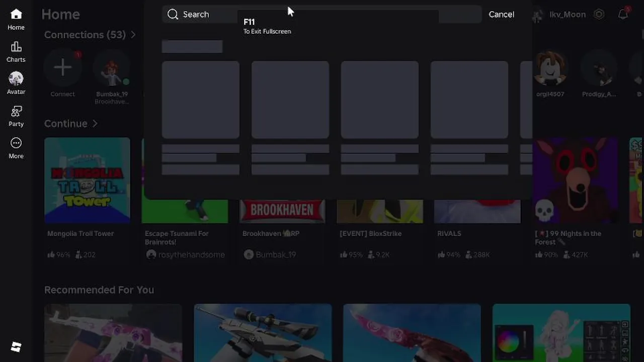Screen dimensions: 644x362
Task: Open the Connections (53) heading
Action: click(x=85, y=35)
